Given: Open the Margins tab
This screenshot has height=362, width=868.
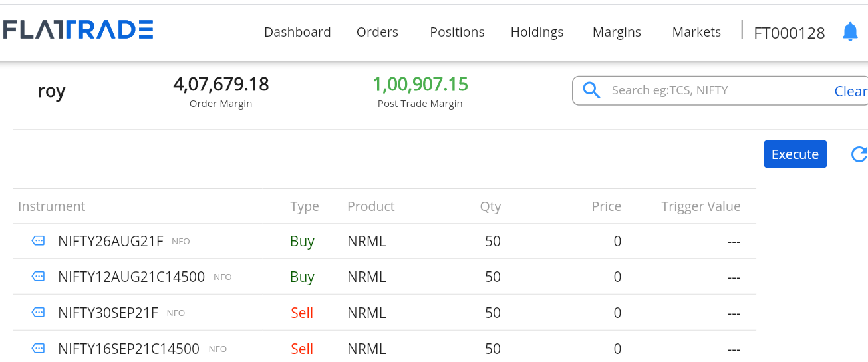Looking at the screenshot, I should (617, 32).
